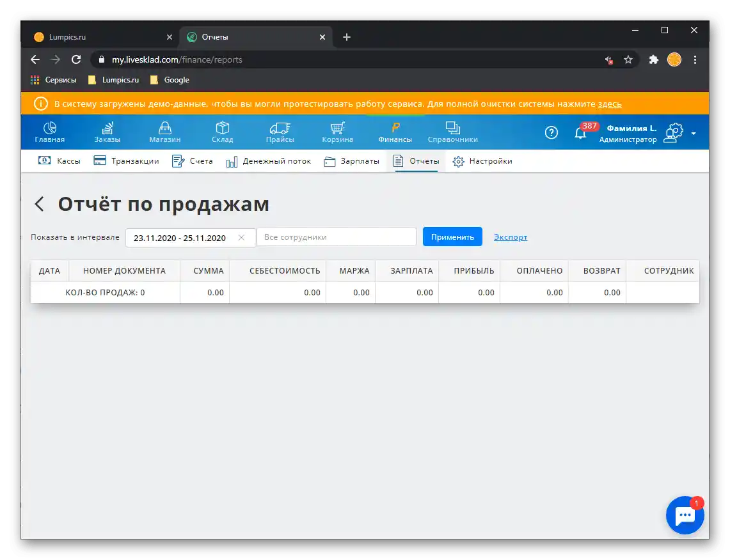Switch to the Транзакции tab

(x=125, y=161)
